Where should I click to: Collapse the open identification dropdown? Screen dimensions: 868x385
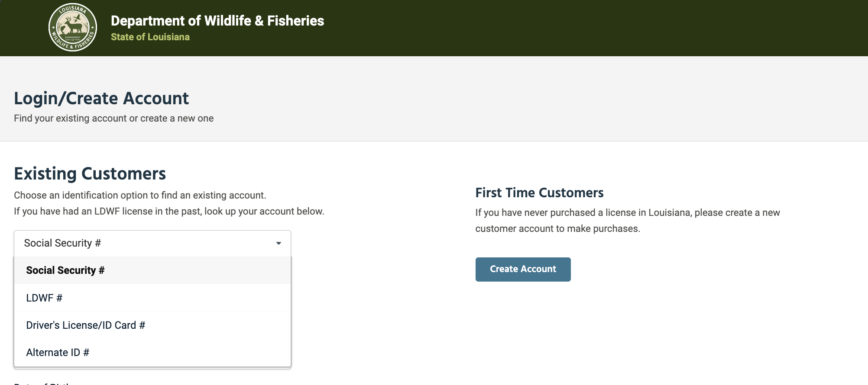tap(279, 243)
